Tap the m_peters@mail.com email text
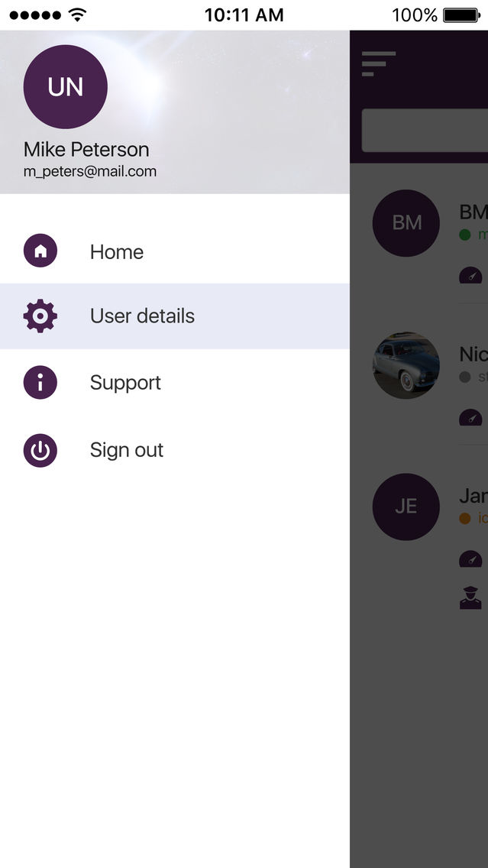This screenshot has height=868, width=488. 90,172
